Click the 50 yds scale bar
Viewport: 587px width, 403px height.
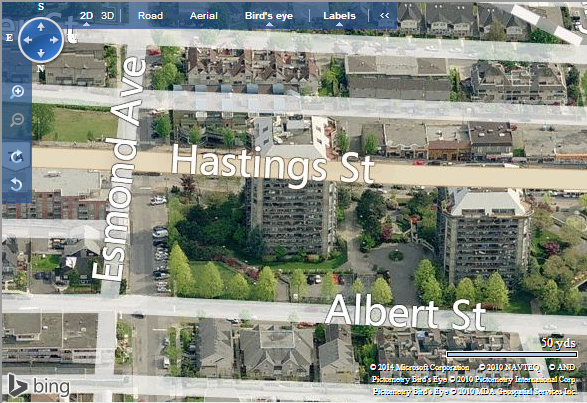[x=512, y=354]
